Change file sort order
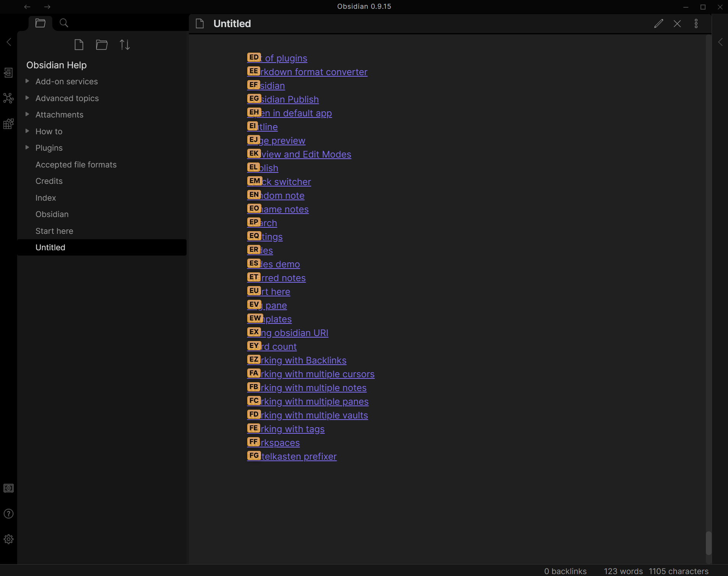728x576 pixels. coord(125,45)
